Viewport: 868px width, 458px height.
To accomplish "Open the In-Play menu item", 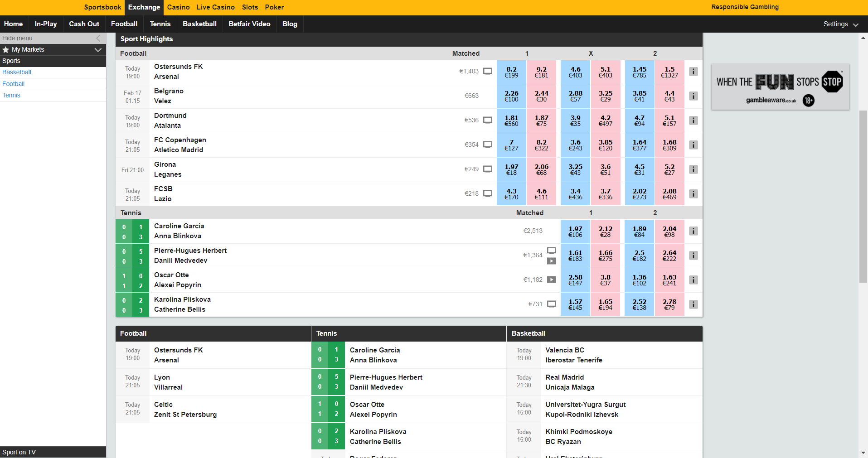I will [x=46, y=24].
